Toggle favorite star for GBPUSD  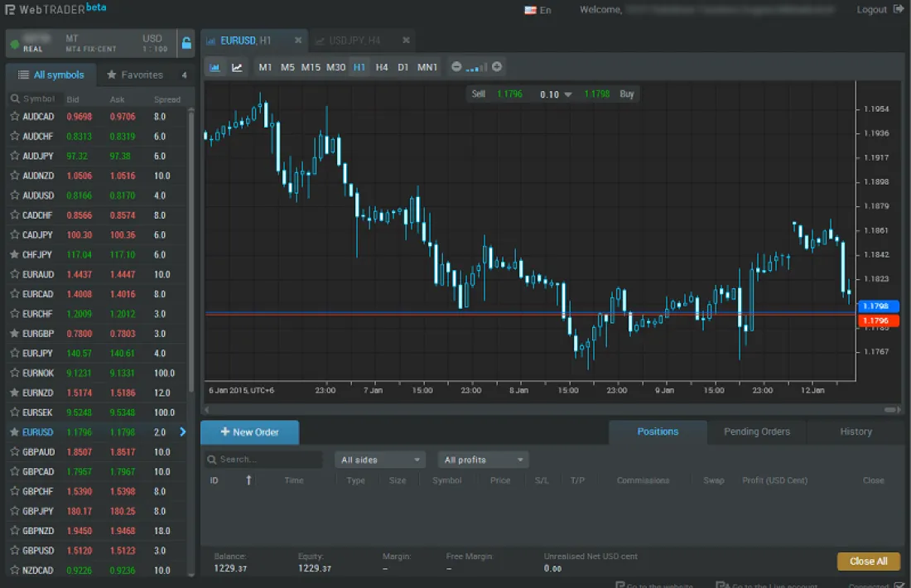14,551
